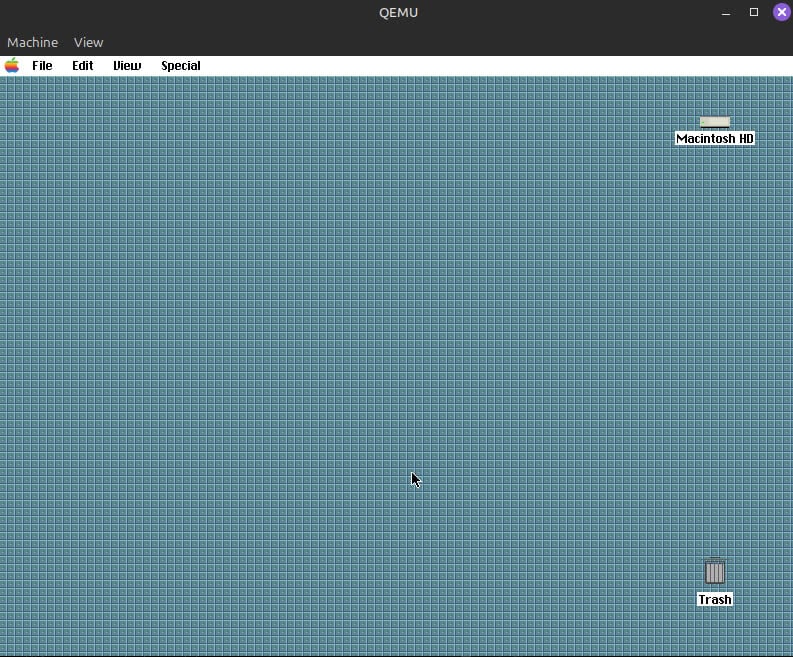Open the Apple menu icon
The width and height of the screenshot is (793, 657).
click(x=12, y=66)
